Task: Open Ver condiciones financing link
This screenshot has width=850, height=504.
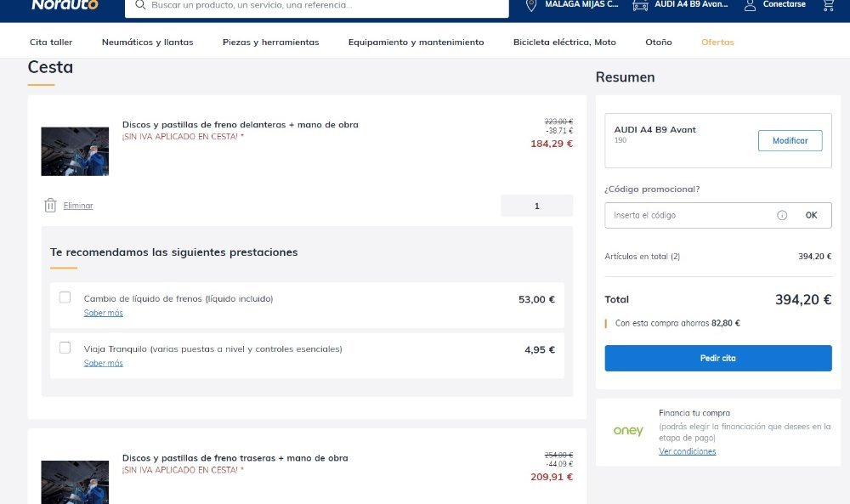Action: coord(687,451)
